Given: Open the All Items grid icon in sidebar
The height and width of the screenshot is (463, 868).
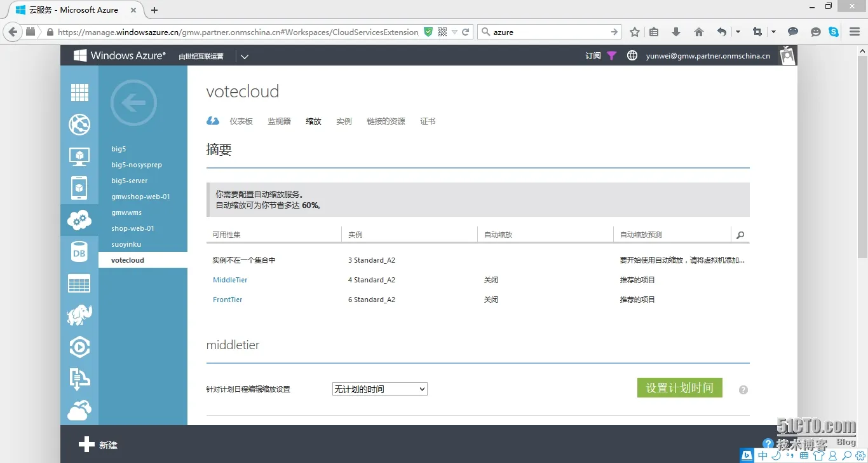Looking at the screenshot, I should (x=79, y=93).
